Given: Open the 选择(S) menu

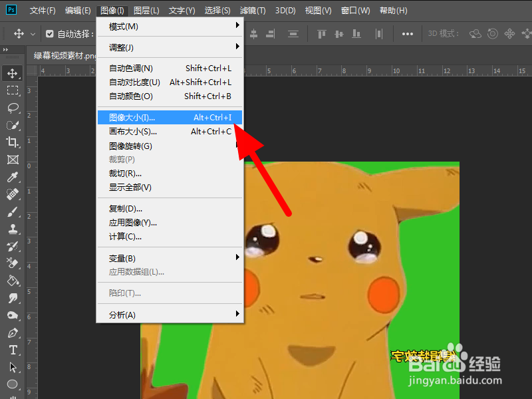Looking at the screenshot, I should click(217, 11).
